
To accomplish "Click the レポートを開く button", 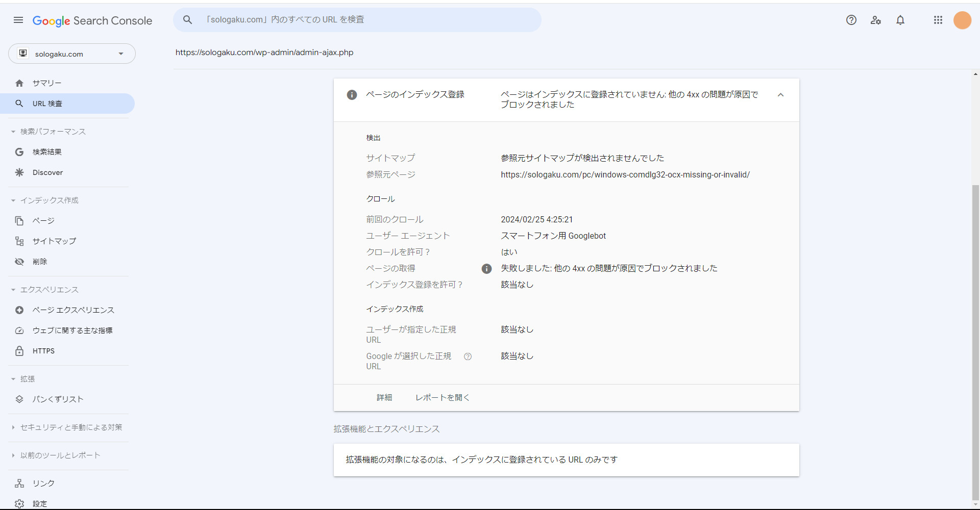I will (x=442, y=398).
